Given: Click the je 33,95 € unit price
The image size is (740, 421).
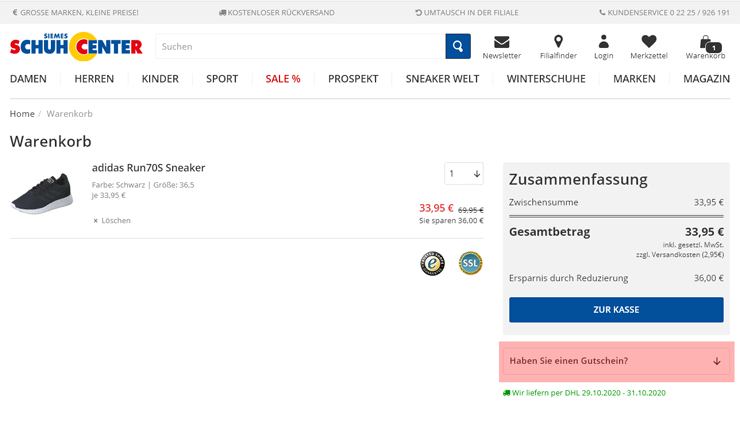Looking at the screenshot, I should (109, 195).
